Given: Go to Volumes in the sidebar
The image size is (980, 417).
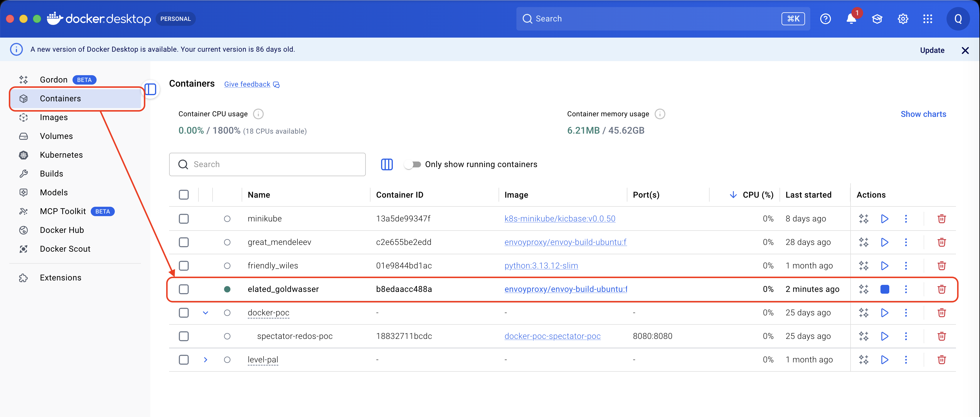Looking at the screenshot, I should pyautogui.click(x=76, y=136).
